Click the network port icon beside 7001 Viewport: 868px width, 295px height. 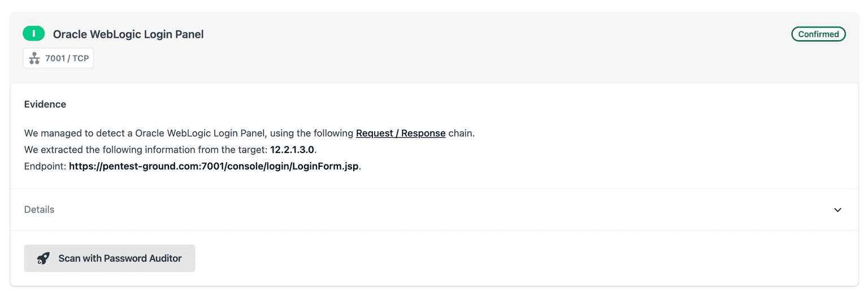point(34,58)
